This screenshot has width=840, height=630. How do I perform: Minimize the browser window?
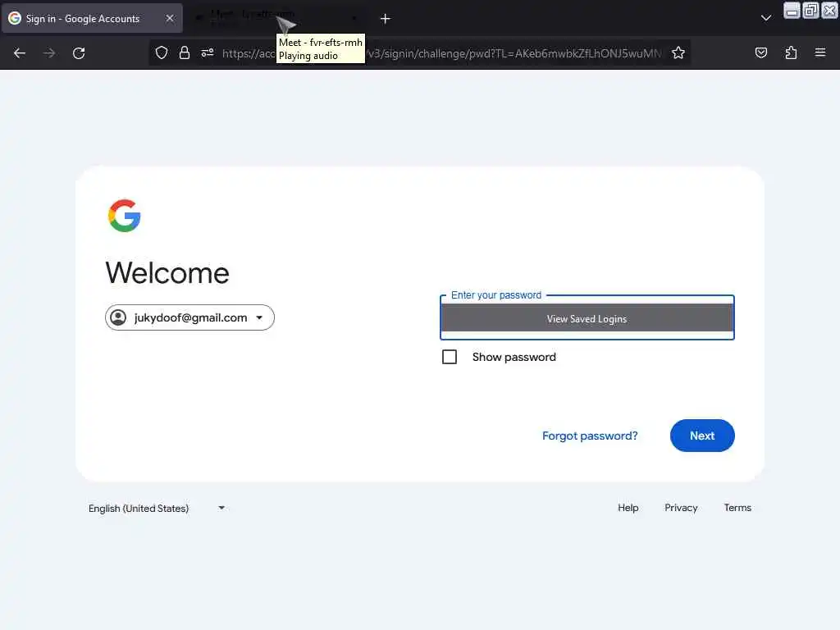click(792, 11)
